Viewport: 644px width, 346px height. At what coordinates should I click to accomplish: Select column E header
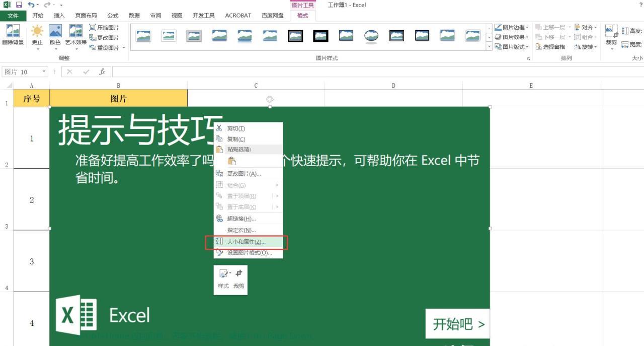coord(531,86)
